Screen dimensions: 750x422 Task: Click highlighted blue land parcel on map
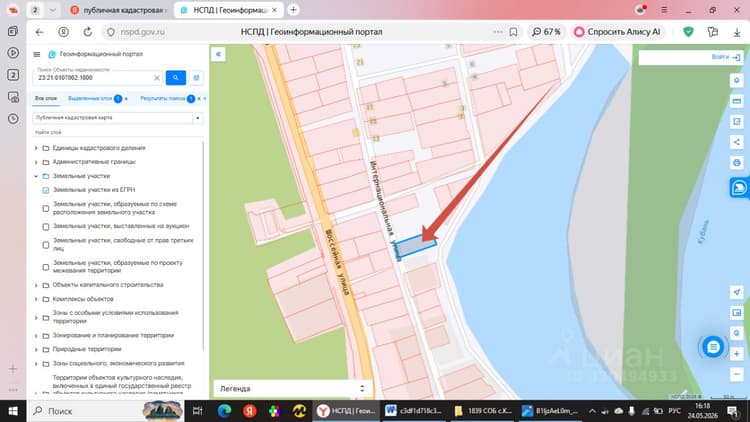pos(415,247)
